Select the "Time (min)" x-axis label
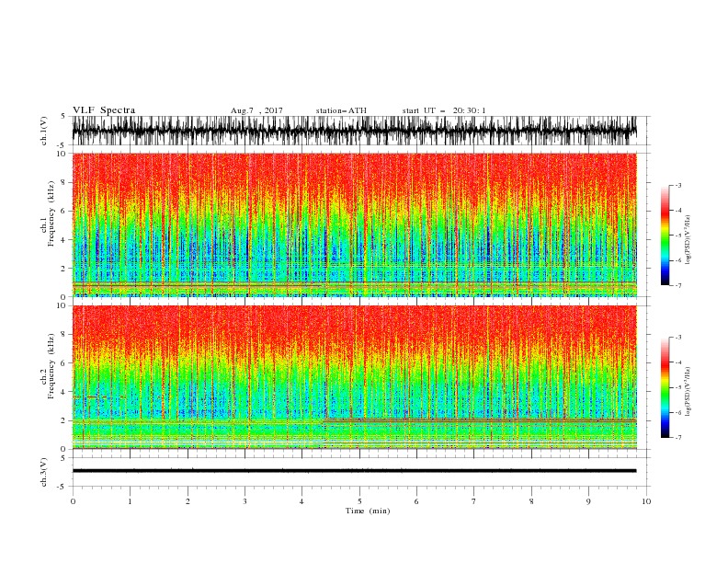728x563 pixels. coord(368,511)
